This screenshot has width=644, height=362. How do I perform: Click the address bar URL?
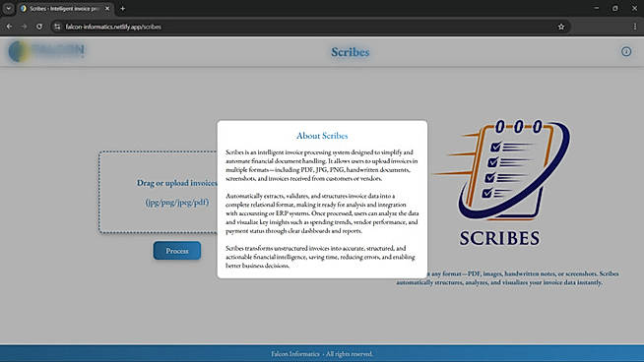(113, 27)
